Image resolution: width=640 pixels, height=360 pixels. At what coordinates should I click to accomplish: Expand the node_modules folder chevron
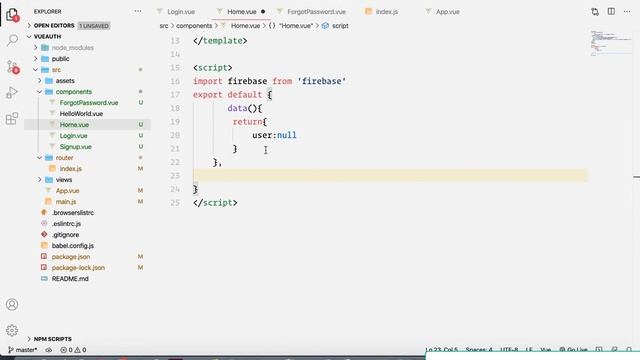pos(36,48)
